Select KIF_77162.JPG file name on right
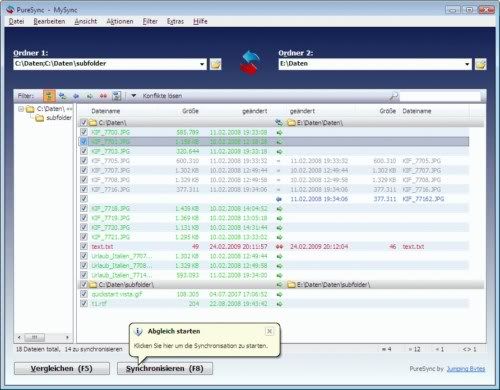 423,199
